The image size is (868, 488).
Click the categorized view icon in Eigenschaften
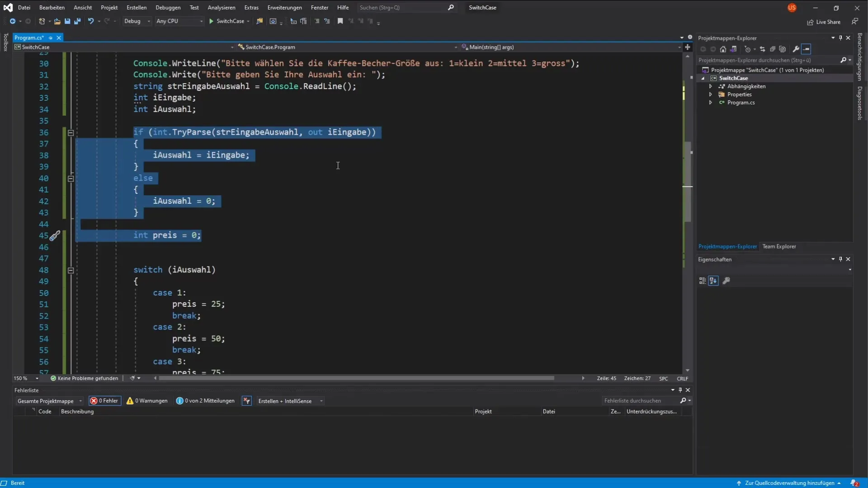coord(703,281)
